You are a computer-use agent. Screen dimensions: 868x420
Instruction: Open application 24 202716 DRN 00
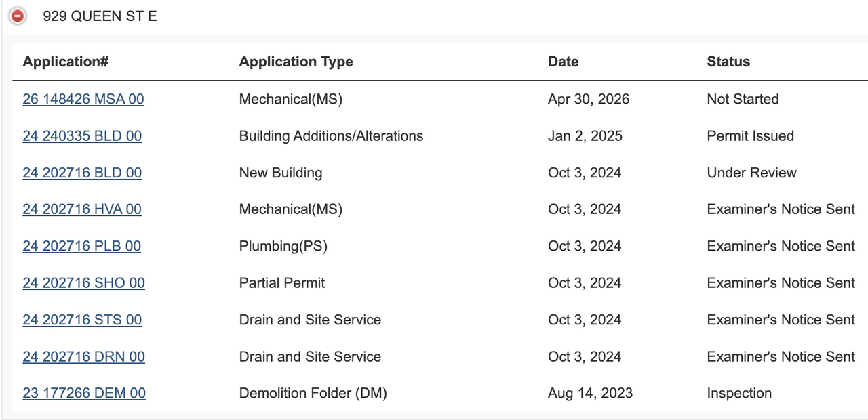(x=84, y=356)
